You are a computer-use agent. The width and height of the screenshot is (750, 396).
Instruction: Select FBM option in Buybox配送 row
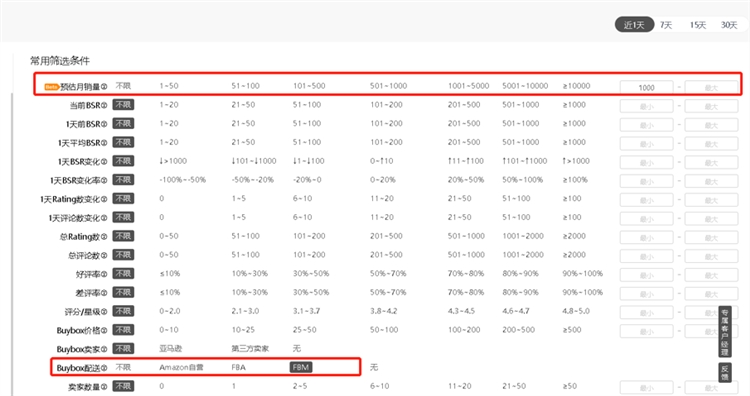301,367
